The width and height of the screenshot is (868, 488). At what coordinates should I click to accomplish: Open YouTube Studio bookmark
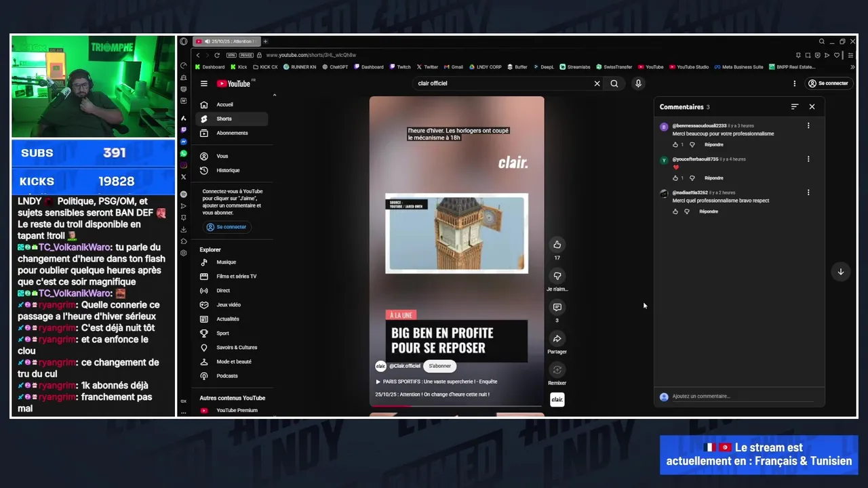(x=689, y=67)
